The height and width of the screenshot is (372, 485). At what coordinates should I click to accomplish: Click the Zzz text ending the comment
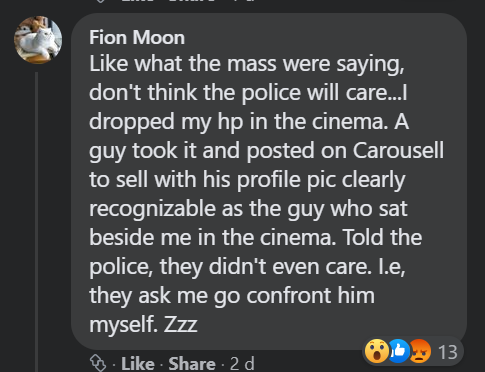(x=181, y=324)
